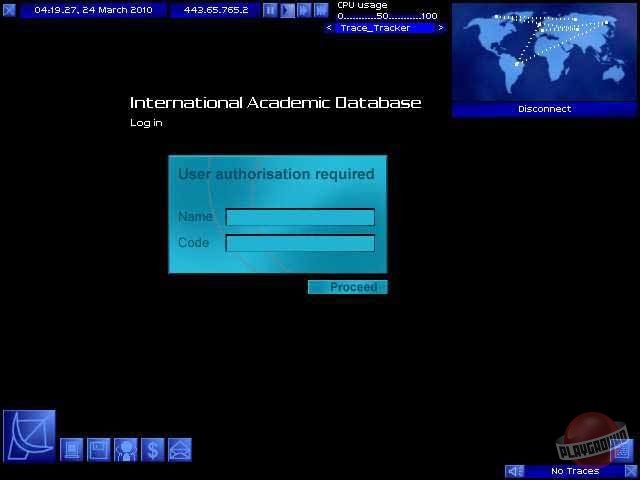Set game speed to fast forward
Viewport: 640px width, 480px height.
tap(304, 10)
